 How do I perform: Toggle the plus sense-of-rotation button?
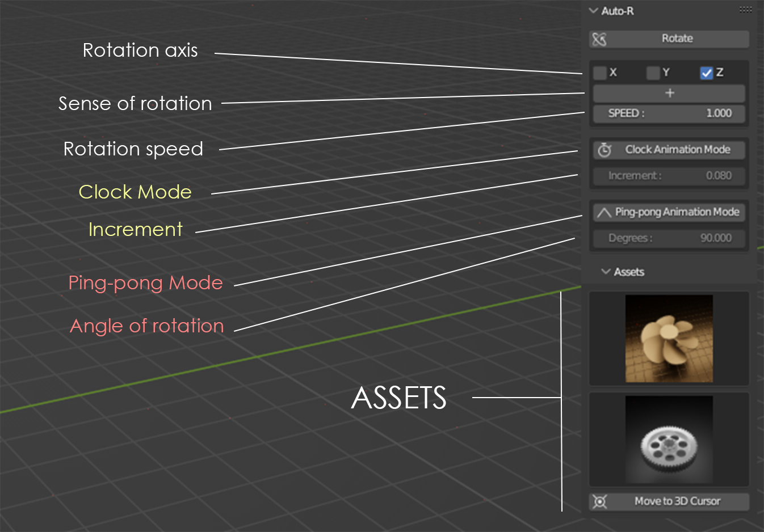click(669, 93)
